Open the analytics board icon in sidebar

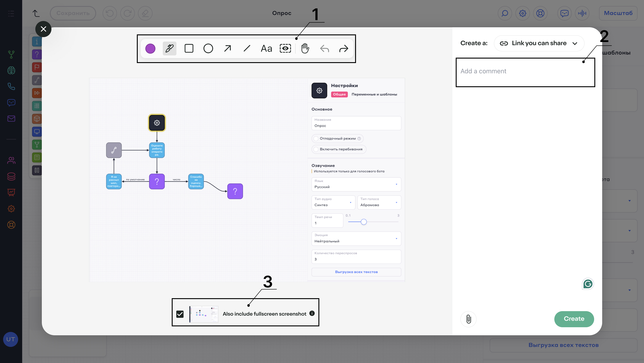tap(11, 192)
